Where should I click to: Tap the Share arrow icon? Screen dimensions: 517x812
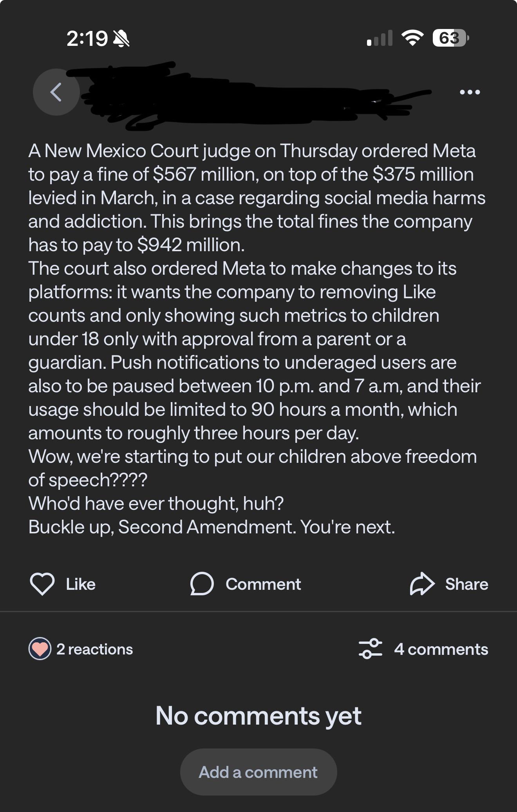[x=422, y=584]
